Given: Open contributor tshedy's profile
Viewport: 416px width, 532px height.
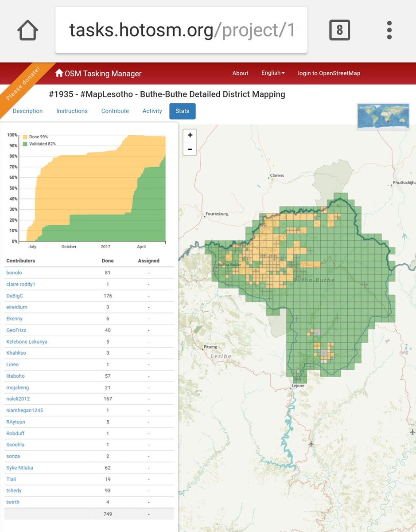Looking at the screenshot, I should (14, 491).
